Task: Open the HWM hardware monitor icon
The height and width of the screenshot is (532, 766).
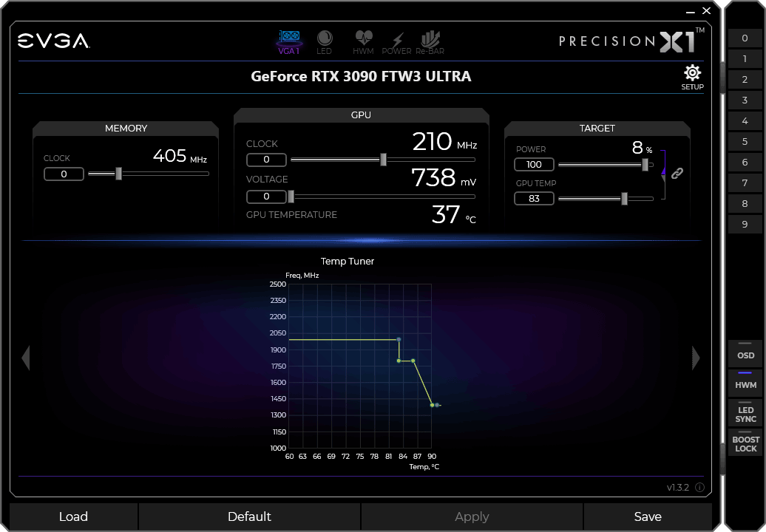Action: tap(363, 41)
